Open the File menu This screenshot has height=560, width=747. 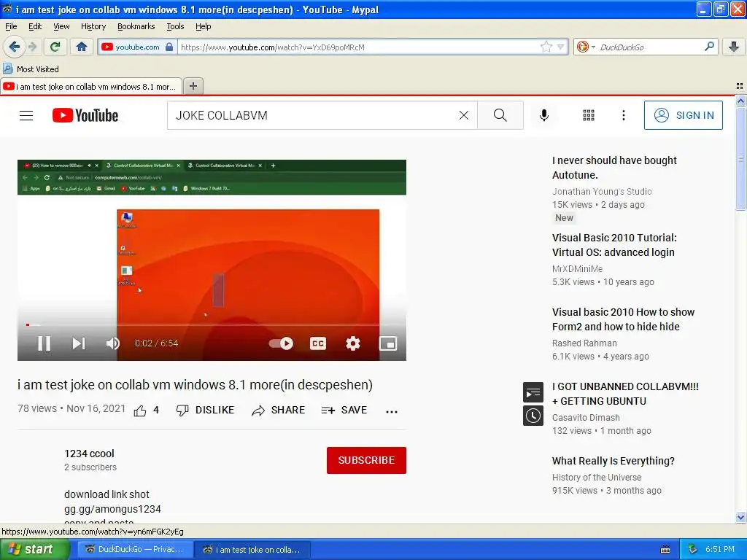click(11, 26)
